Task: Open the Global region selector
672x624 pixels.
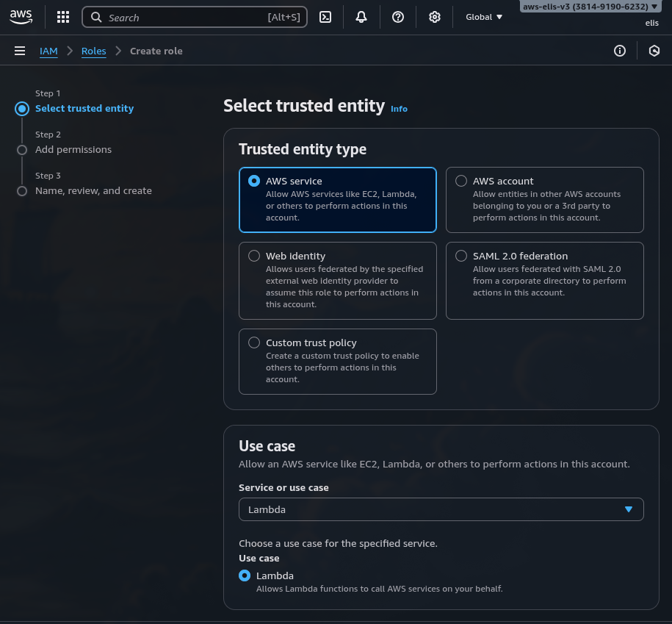Action: [484, 17]
